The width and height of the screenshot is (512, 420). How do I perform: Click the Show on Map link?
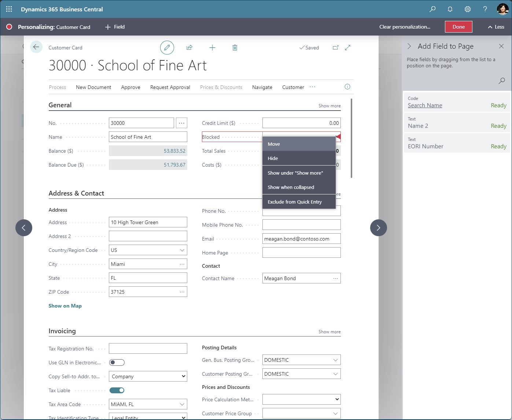pyautogui.click(x=65, y=306)
